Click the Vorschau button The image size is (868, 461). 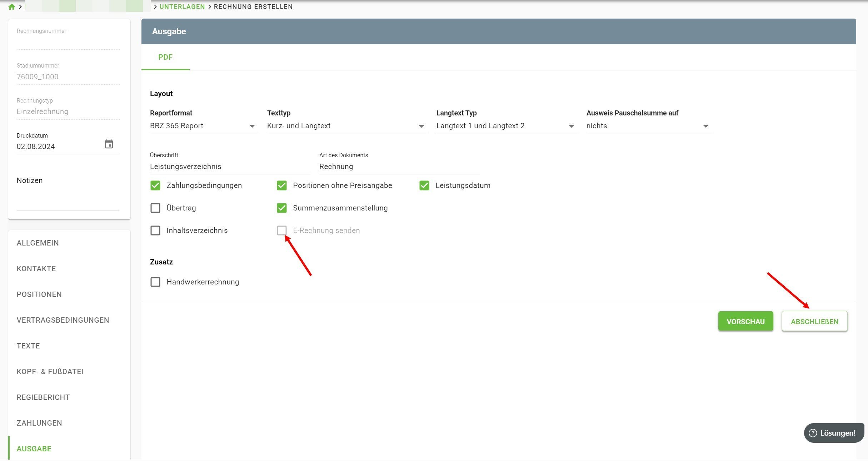[x=745, y=321]
